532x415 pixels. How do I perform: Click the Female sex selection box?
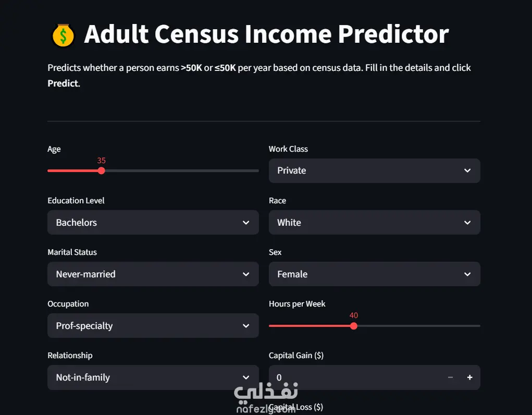(x=375, y=274)
